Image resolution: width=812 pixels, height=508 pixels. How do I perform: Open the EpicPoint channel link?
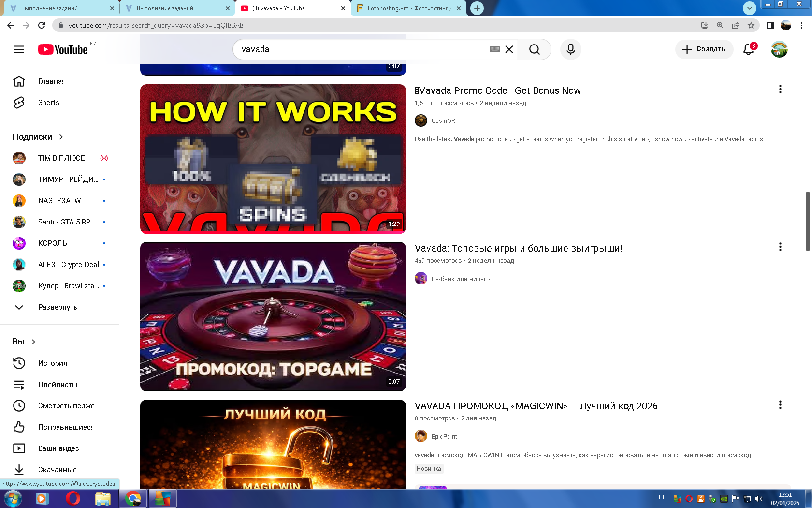click(444, 436)
